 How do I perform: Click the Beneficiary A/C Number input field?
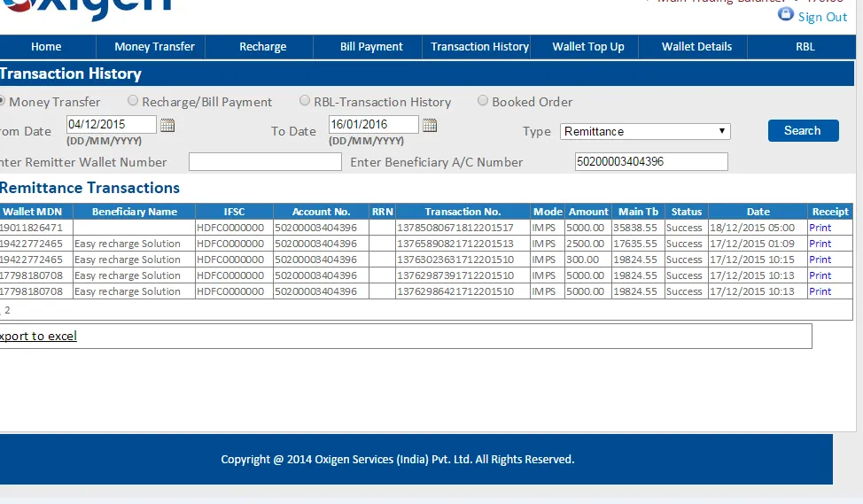651,162
